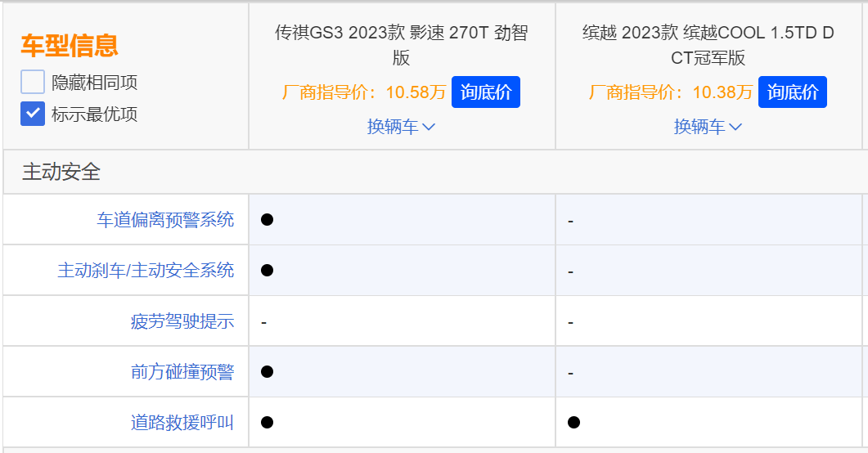Check the 隐藏相同项 checkbox

[x=33, y=82]
